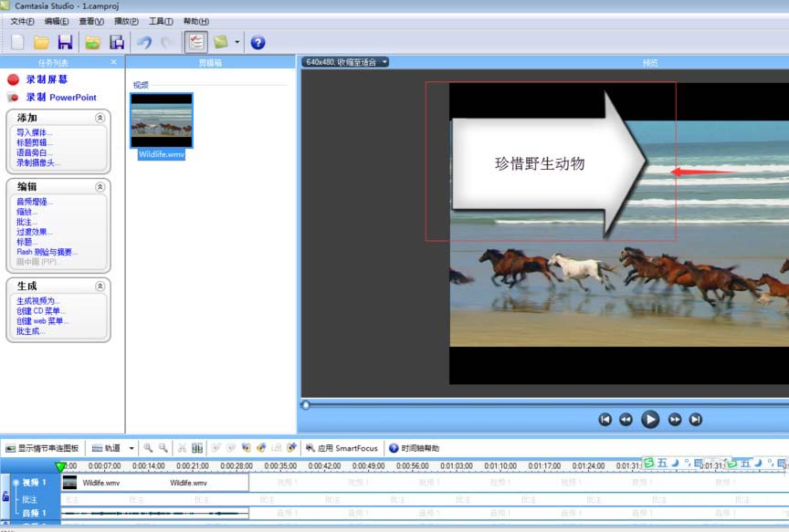Viewport: 789px width, 532px height.
Task: Click the undo arrow icon
Action: pos(146,41)
